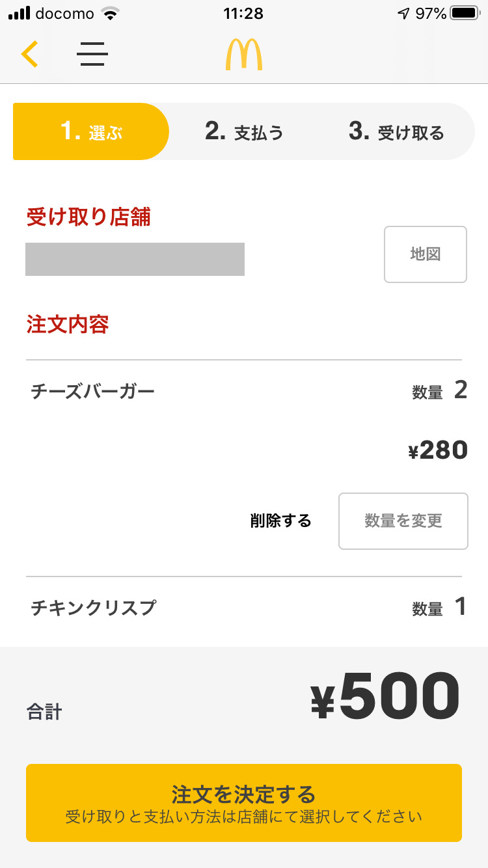Tap the ¥500 total amount
The width and height of the screenshot is (488, 868).
[x=385, y=698]
